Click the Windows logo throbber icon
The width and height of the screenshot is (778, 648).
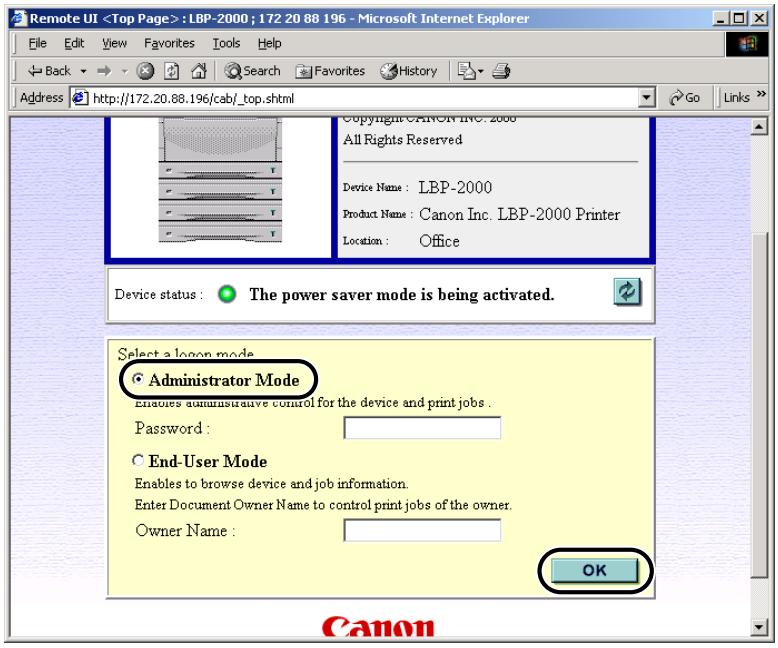point(747,44)
